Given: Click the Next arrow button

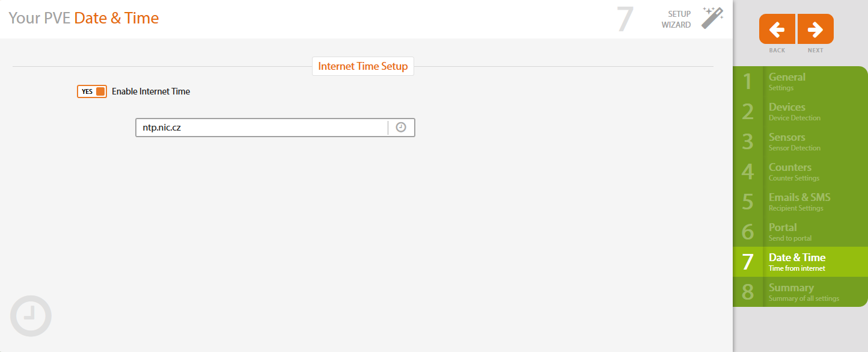Looking at the screenshot, I should click(816, 29).
